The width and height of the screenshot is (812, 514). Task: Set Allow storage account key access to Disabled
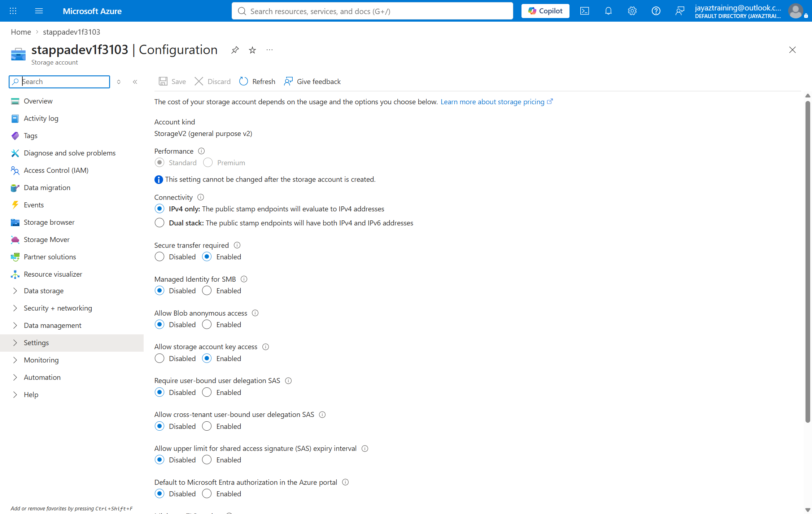point(160,359)
